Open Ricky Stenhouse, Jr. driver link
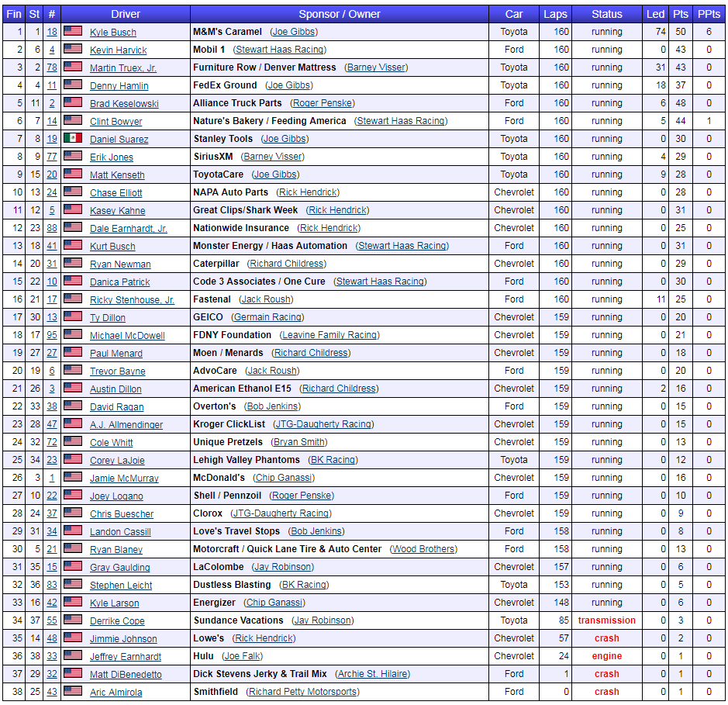Screen dimensions: 728x705 point(132,300)
